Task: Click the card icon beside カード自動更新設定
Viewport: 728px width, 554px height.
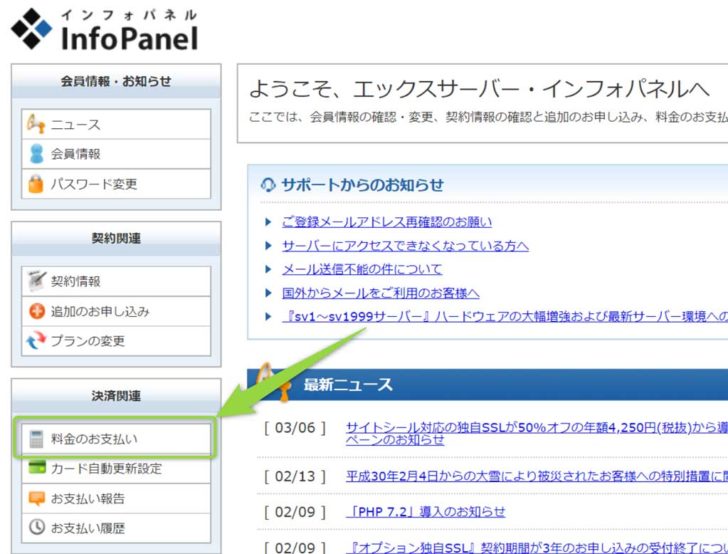Action: coord(35,468)
